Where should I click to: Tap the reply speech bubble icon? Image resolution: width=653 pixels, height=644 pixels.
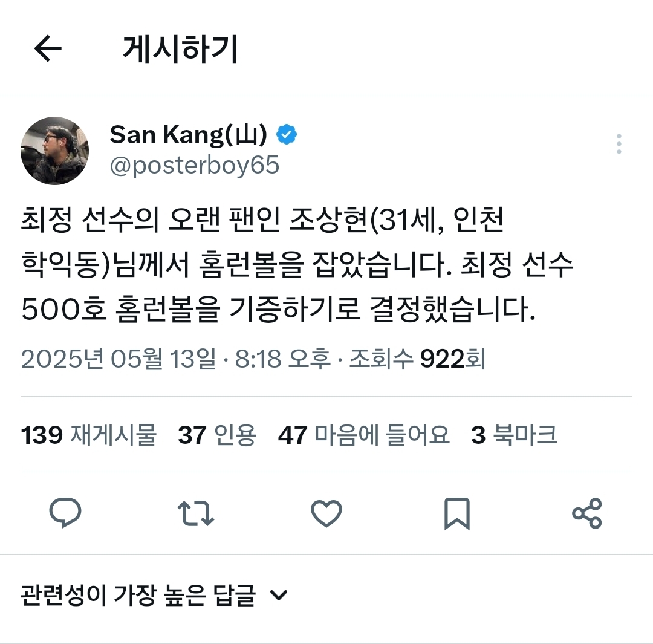(65, 513)
